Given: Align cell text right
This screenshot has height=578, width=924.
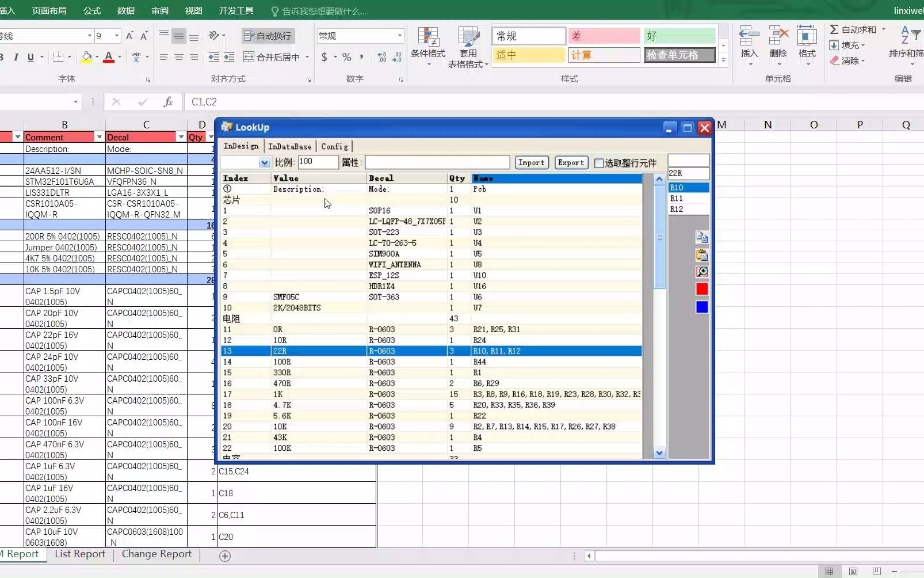Looking at the screenshot, I should pyautogui.click(x=194, y=57).
